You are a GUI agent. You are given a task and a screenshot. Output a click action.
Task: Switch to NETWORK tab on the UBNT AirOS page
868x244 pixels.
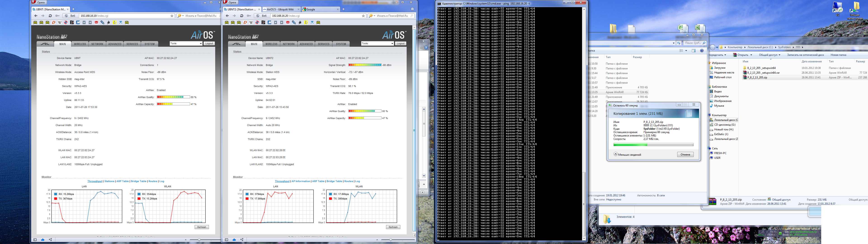[97, 44]
